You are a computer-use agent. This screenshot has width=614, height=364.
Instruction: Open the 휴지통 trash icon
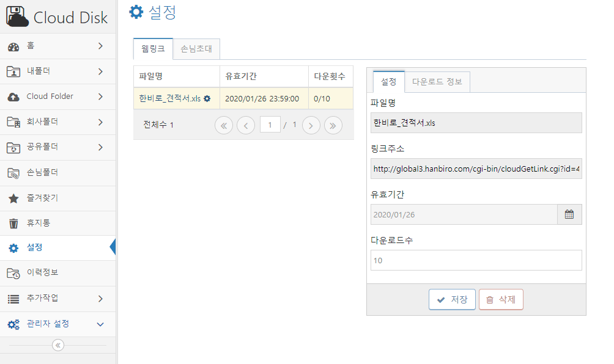point(13,224)
